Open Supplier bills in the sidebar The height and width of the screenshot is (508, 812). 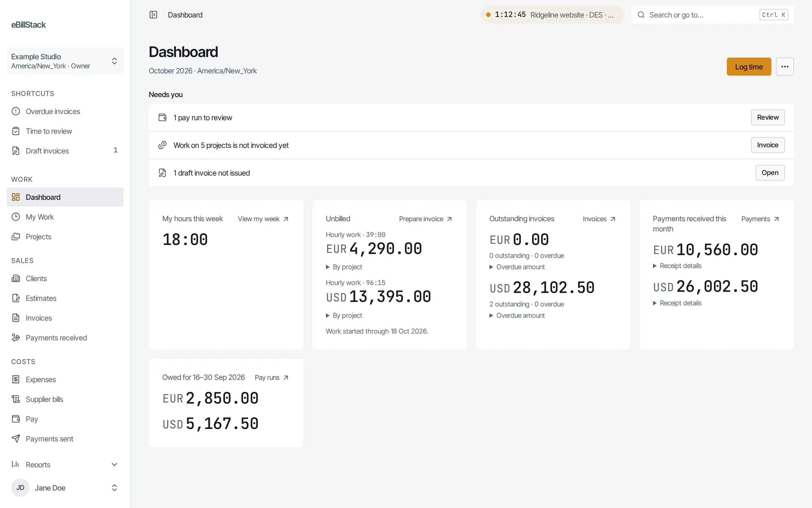coord(65,399)
